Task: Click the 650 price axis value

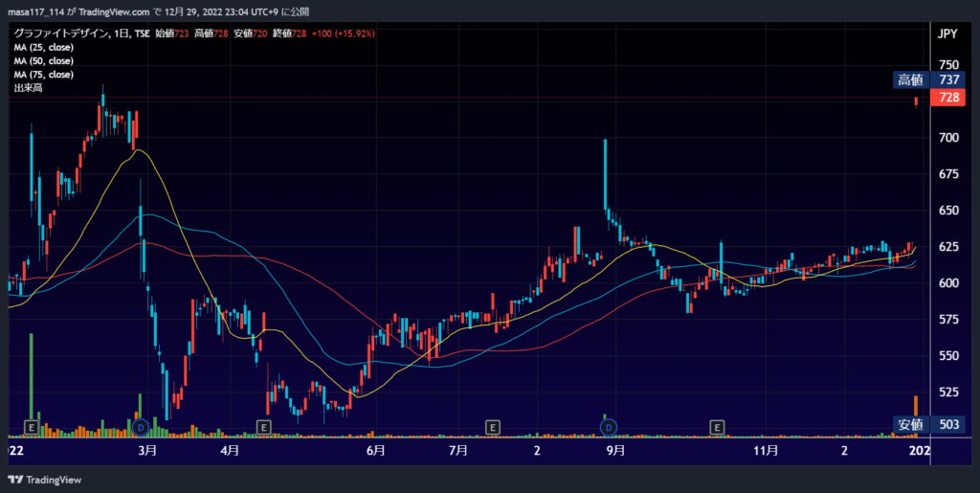Action: [x=948, y=211]
